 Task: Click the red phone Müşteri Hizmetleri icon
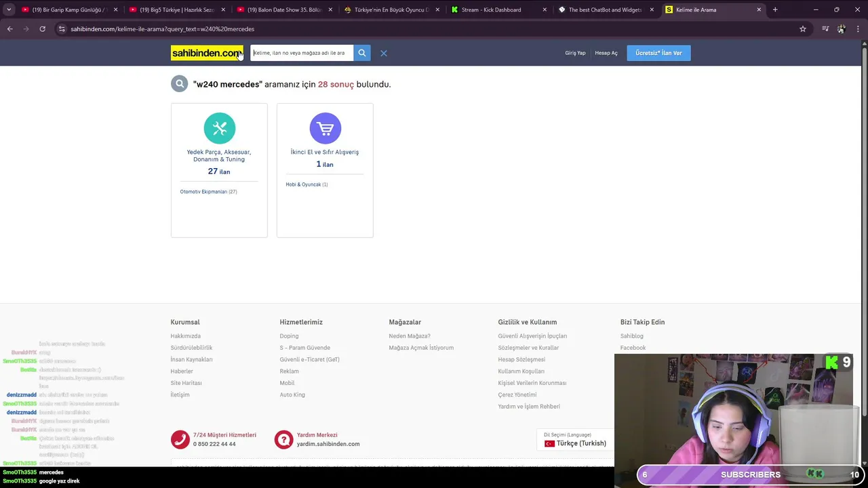180,439
